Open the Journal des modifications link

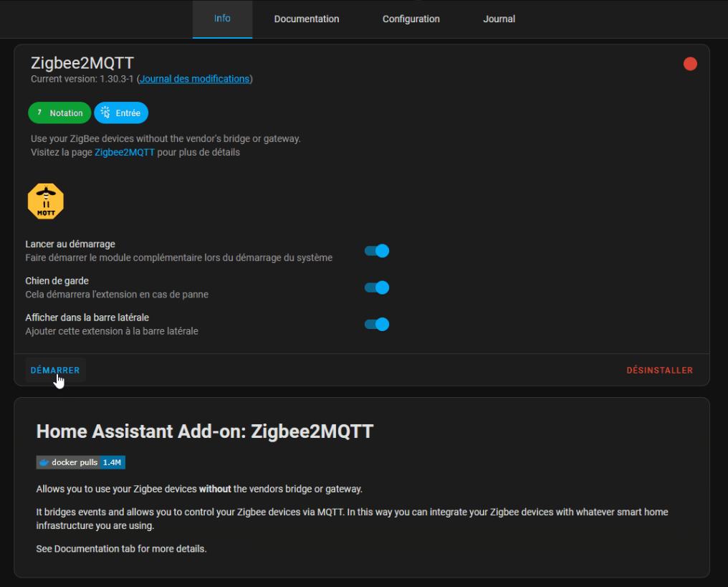click(x=194, y=79)
